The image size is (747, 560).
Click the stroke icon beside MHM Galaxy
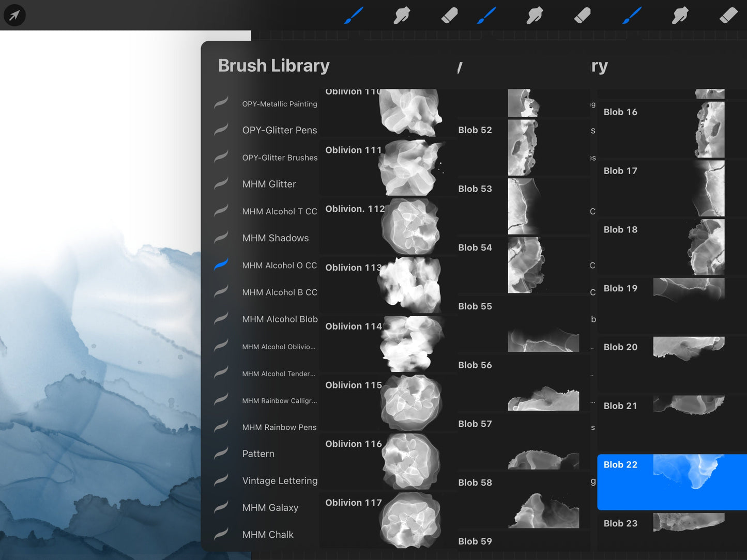221,507
